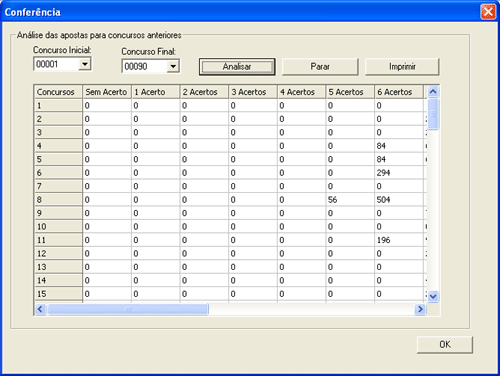Click the vertical scrollbar up arrow
The image size is (500, 376).
[433, 91]
